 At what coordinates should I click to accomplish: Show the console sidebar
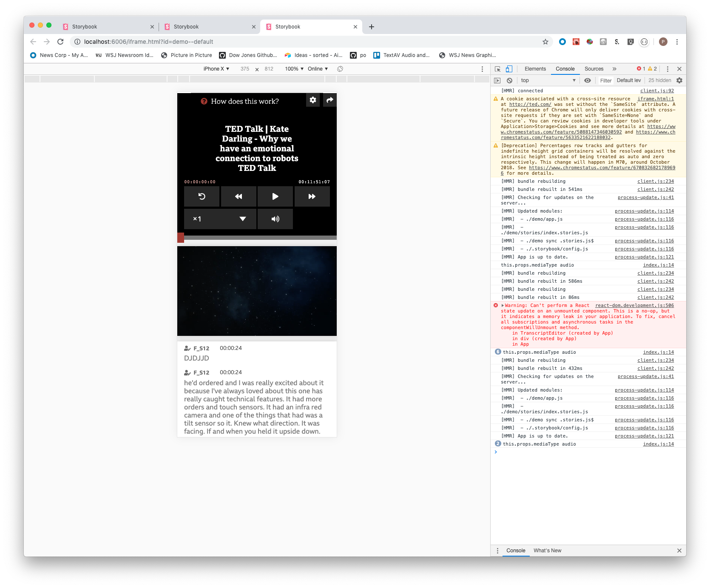coord(497,80)
